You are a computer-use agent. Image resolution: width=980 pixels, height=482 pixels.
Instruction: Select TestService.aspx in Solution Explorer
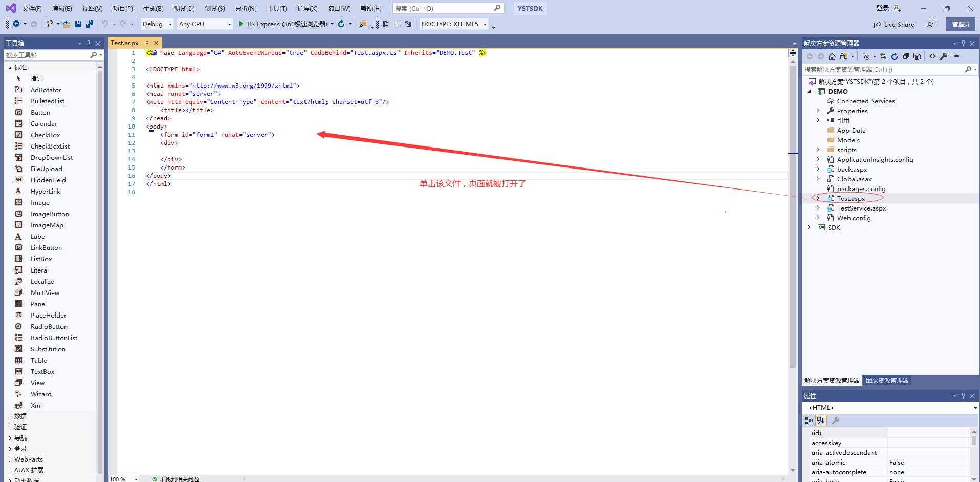(861, 208)
